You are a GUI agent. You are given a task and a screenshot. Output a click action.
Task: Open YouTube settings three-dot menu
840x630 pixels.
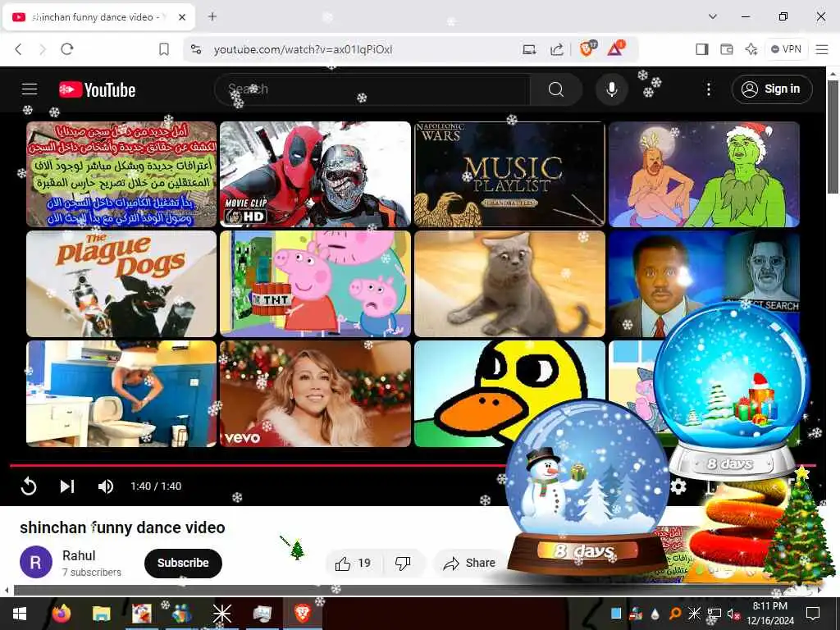coord(708,89)
